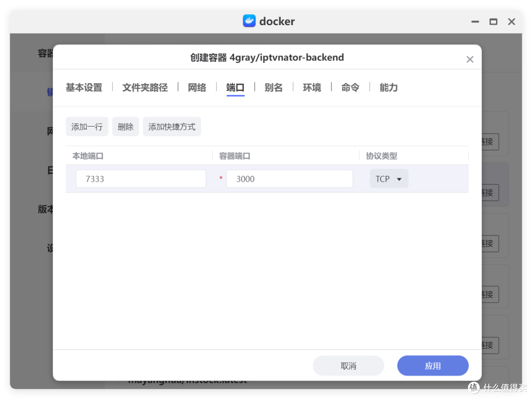This screenshot has width=532, height=399.
Task: Close the docker window
Action: click(512, 22)
